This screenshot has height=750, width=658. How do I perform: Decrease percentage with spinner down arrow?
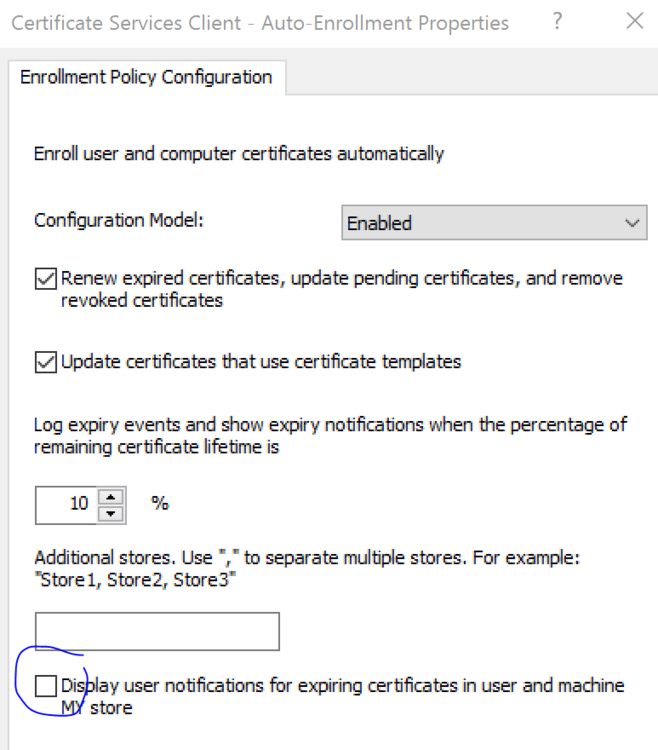(x=113, y=513)
